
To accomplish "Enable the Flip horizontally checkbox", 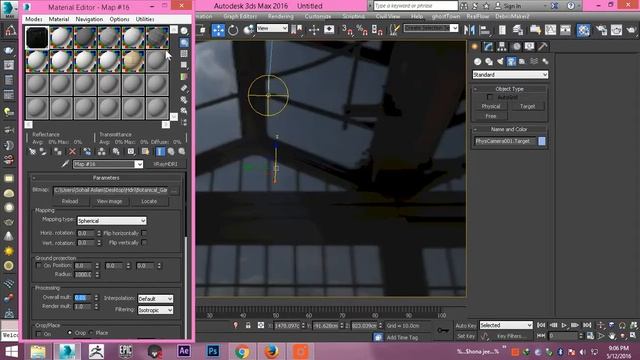I will pyautogui.click(x=144, y=233).
